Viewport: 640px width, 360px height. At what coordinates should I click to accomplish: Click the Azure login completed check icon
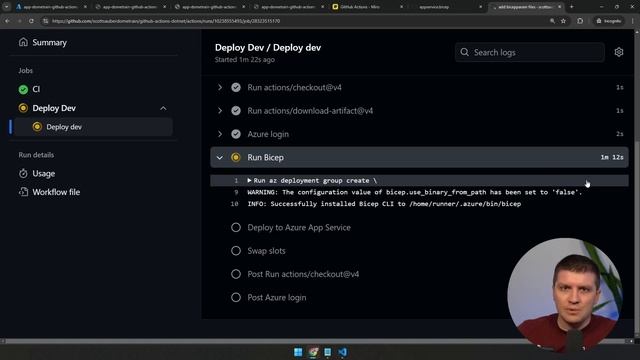click(x=236, y=134)
